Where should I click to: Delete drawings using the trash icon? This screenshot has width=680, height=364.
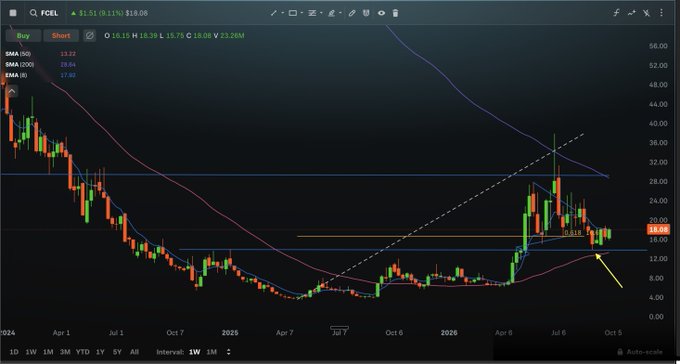point(395,13)
